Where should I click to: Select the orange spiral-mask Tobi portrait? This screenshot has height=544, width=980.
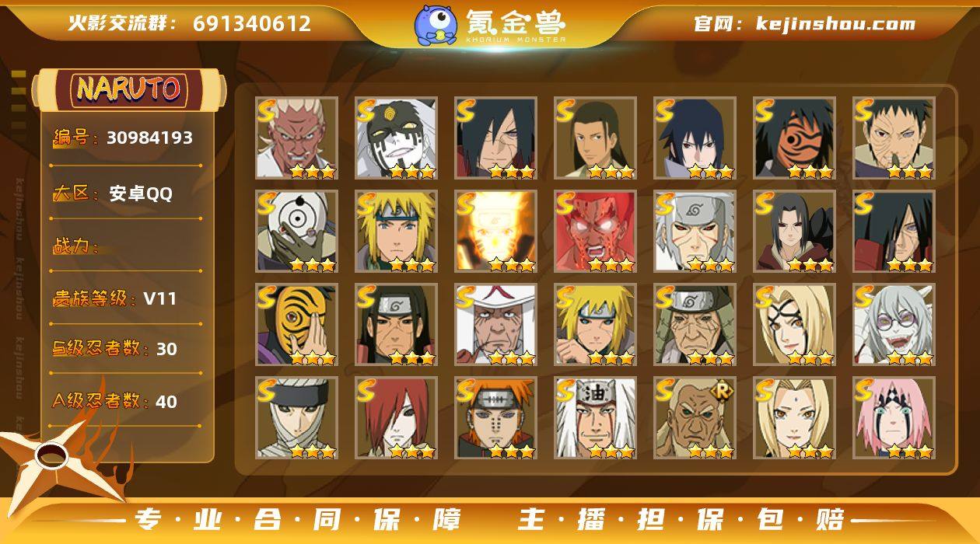pos(296,325)
